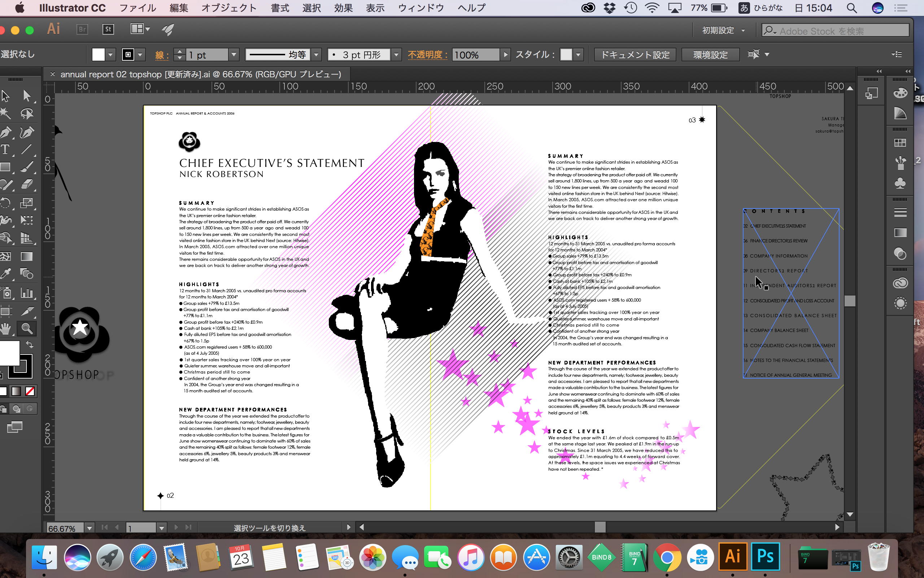Open the スタイル graphic style dropdown

[579, 55]
